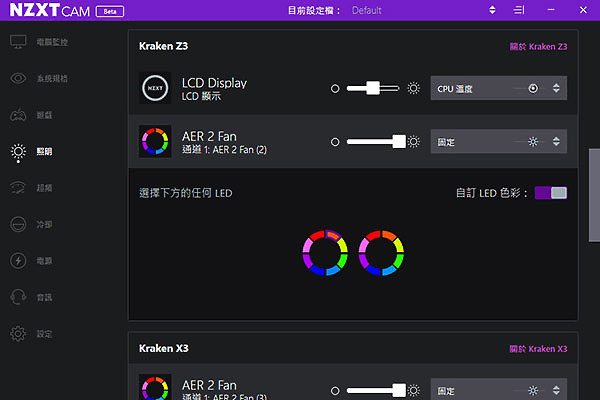600x400 pixels.
Task: Adjust Kraken X3 AER 2 Fan brightness slider
Action: [376, 390]
